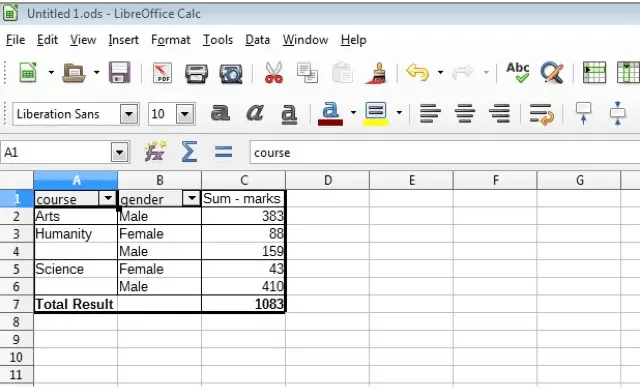
Task: Click the Open file folder icon
Action: point(73,73)
